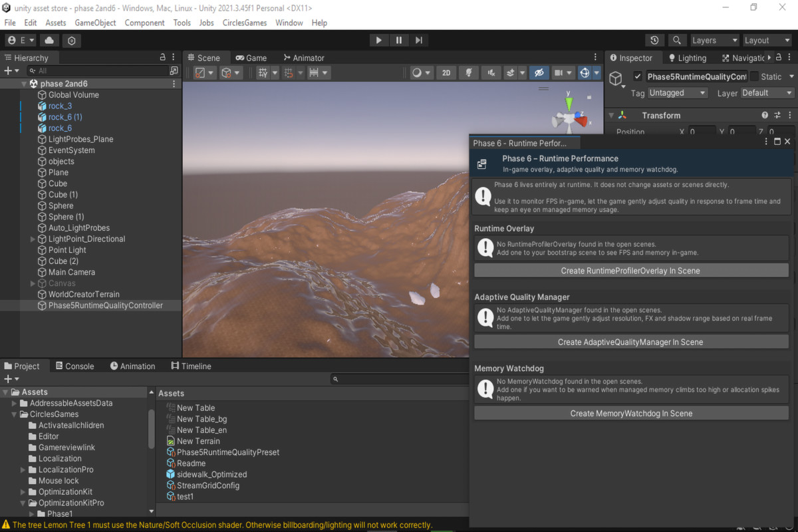798x532 pixels.
Task: Pause the game playback
Action: coord(398,40)
